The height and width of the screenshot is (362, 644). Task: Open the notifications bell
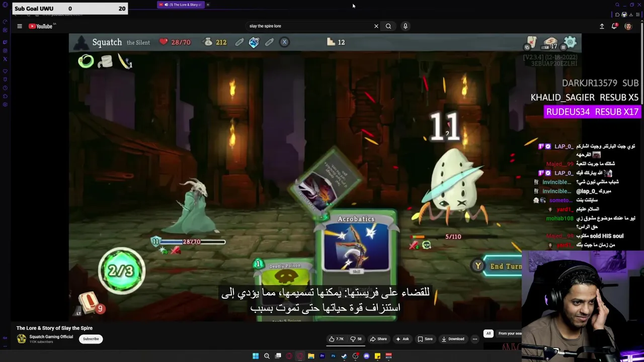pyautogui.click(x=614, y=26)
